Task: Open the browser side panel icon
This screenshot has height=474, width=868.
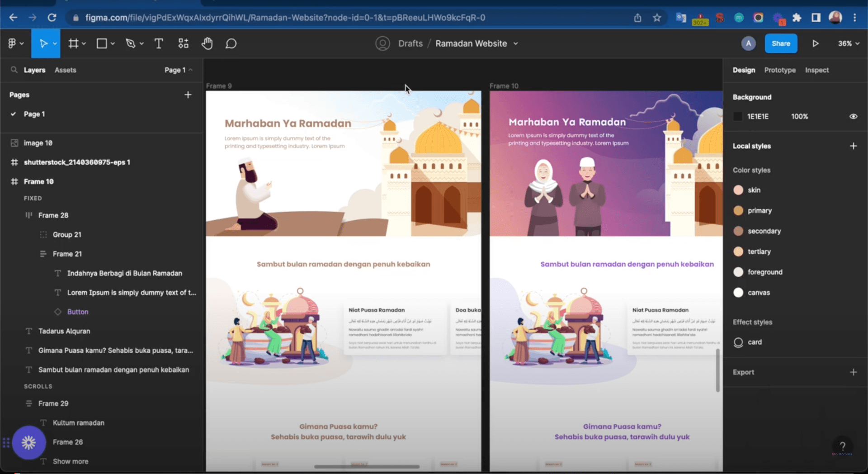Action: click(x=816, y=18)
